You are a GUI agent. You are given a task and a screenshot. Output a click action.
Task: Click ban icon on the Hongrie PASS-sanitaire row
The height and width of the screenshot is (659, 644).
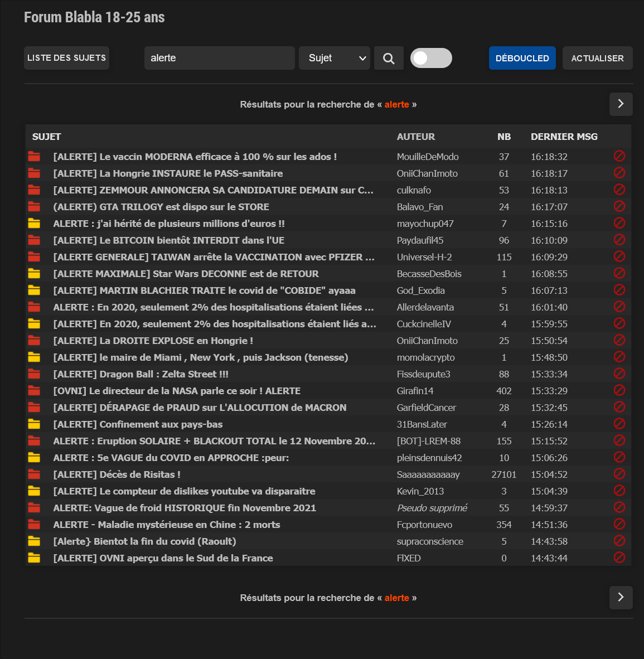tap(619, 173)
